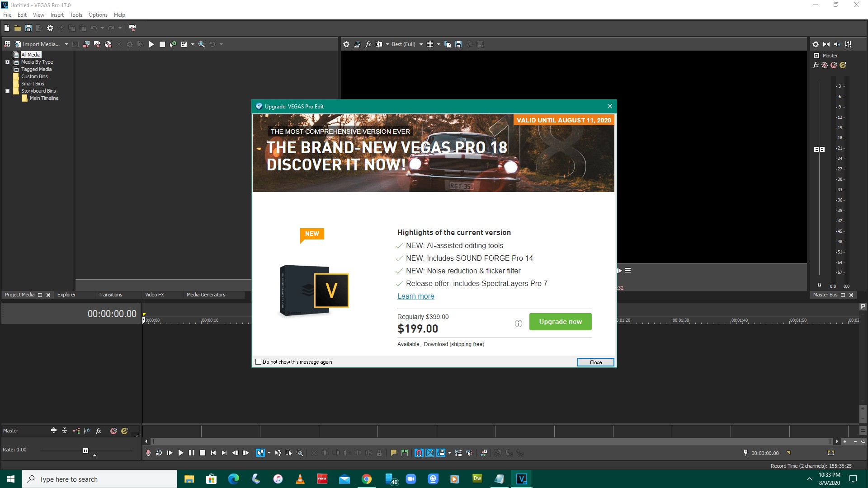Click the Record button in transport bar

pos(147,453)
